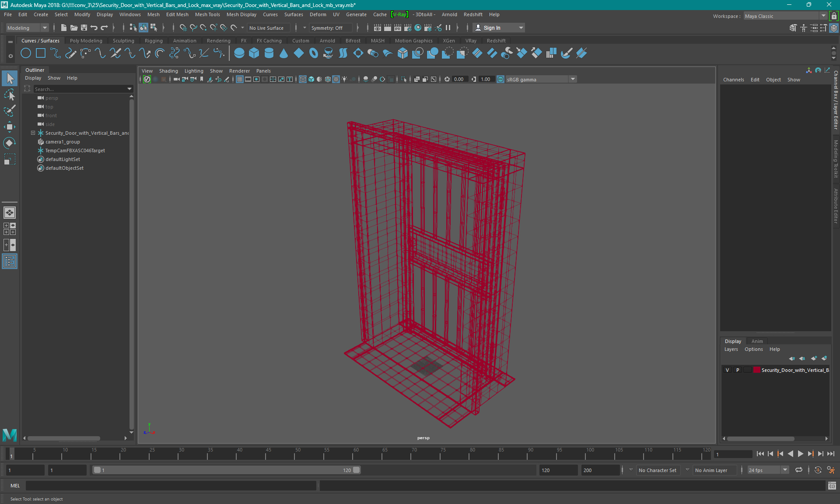Click the NURBS square shelf icon
The height and width of the screenshot is (504, 840).
tap(41, 53)
